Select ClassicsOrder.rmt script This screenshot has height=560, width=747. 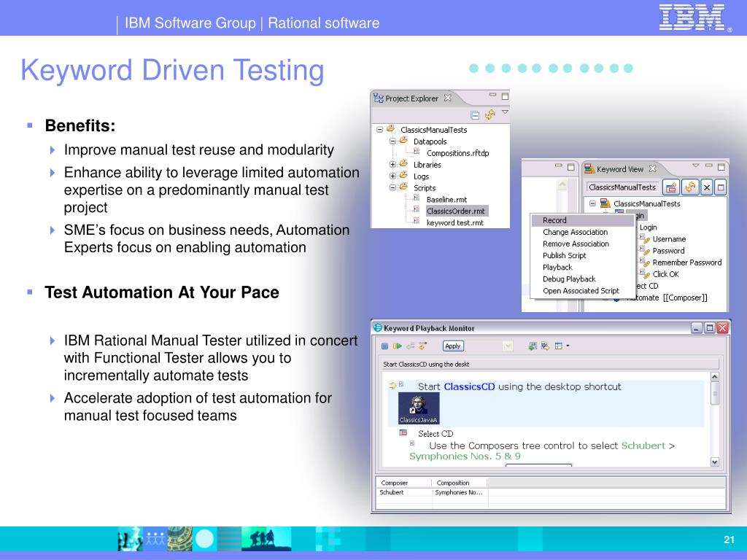455,211
